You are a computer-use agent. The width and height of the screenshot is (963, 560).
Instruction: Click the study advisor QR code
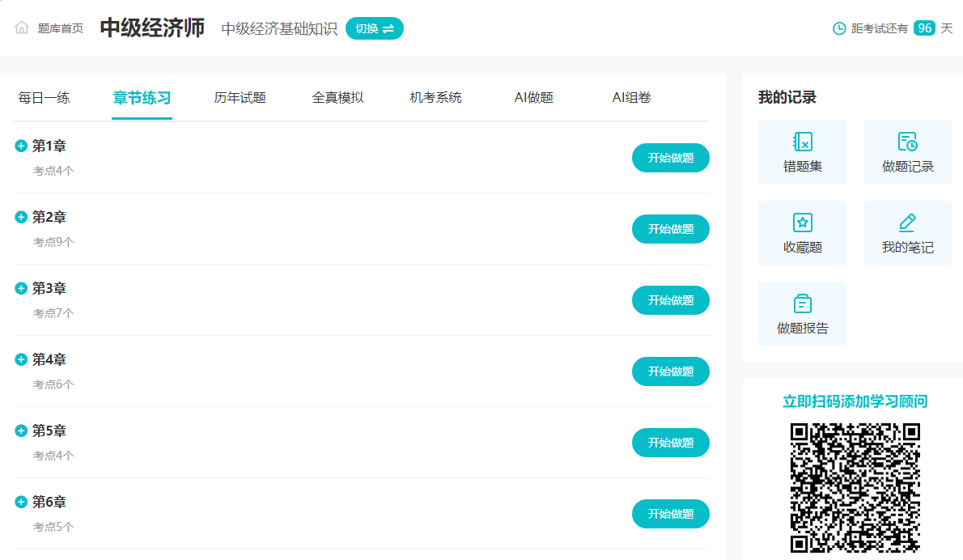tap(855, 487)
